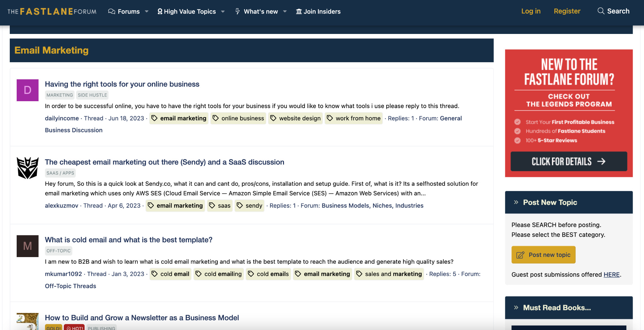Viewport: 644px width, 330px height.
Task: Open alexkuzmov user profile link
Action: coord(62,206)
